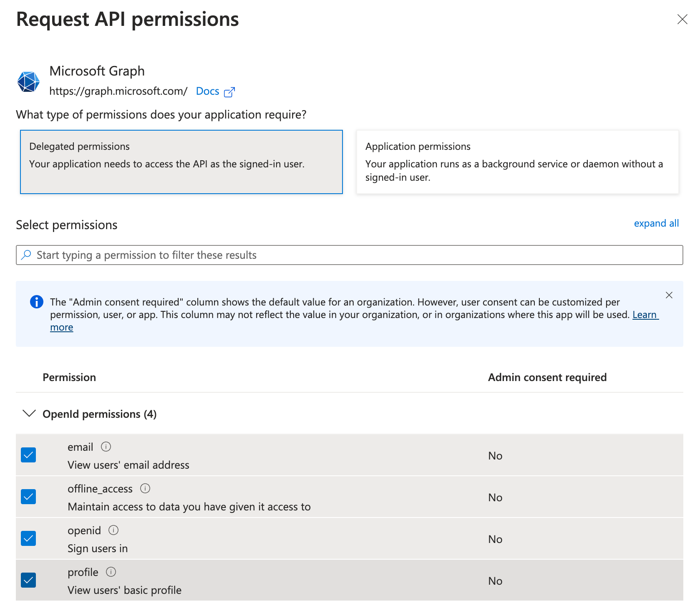700x611 pixels.
Task: Click the info icon next to profile
Action: pos(110,571)
